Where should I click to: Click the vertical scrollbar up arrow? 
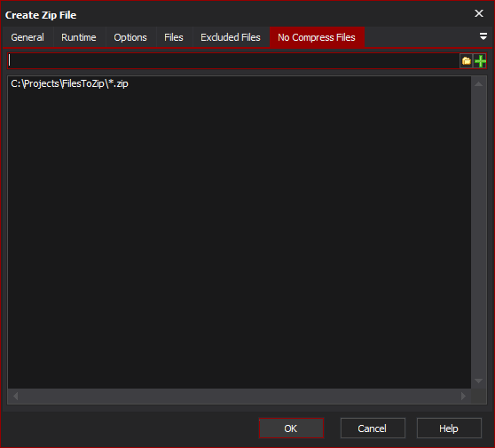pos(478,83)
